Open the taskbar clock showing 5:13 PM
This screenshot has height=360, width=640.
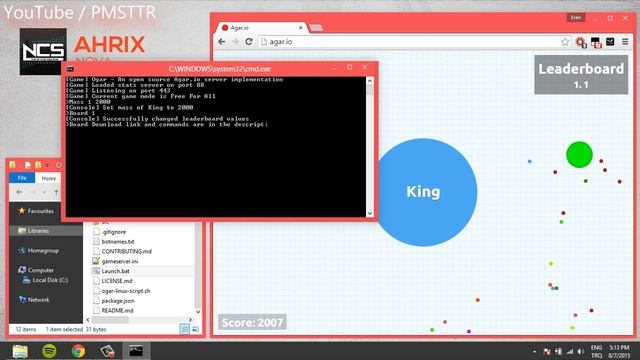click(x=619, y=351)
